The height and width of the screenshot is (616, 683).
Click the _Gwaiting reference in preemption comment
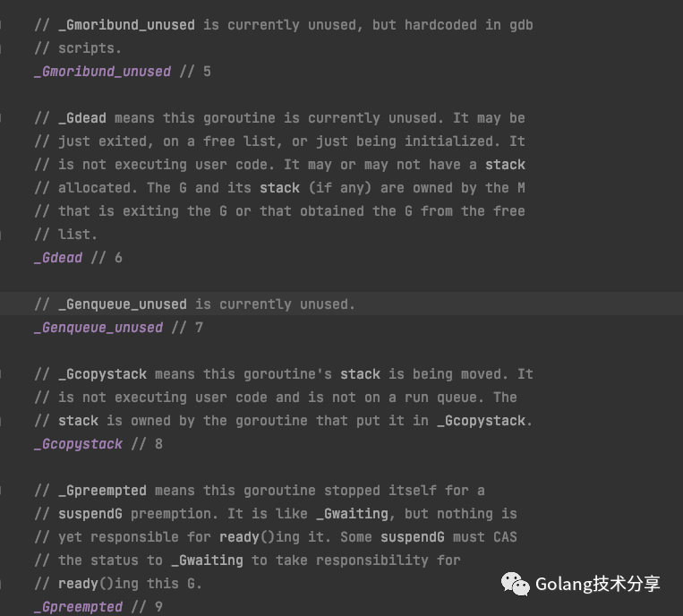point(352,514)
